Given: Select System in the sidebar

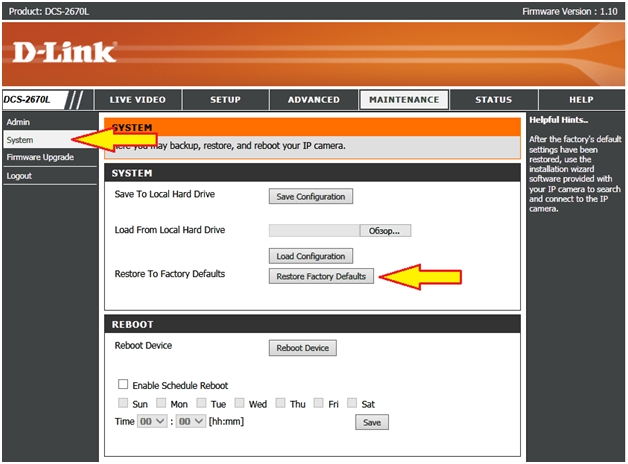Looking at the screenshot, I should tap(20, 140).
